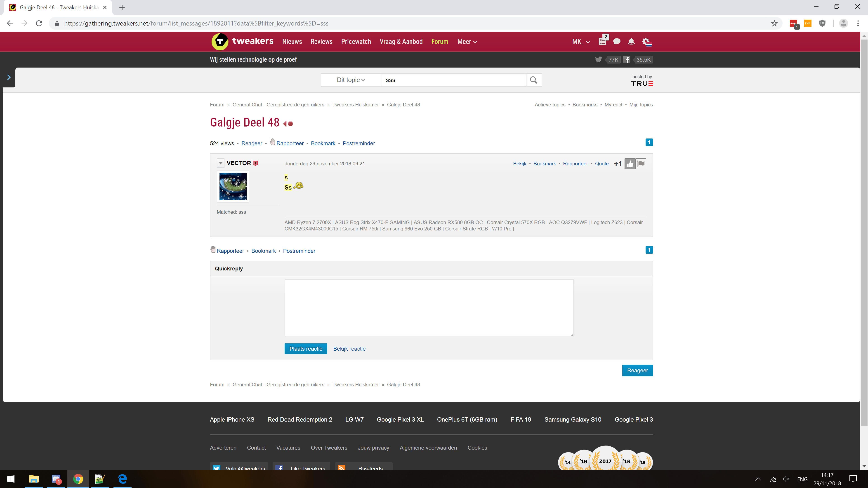Open the Postreminder link below the title
This screenshot has width=868, height=488.
(x=359, y=143)
